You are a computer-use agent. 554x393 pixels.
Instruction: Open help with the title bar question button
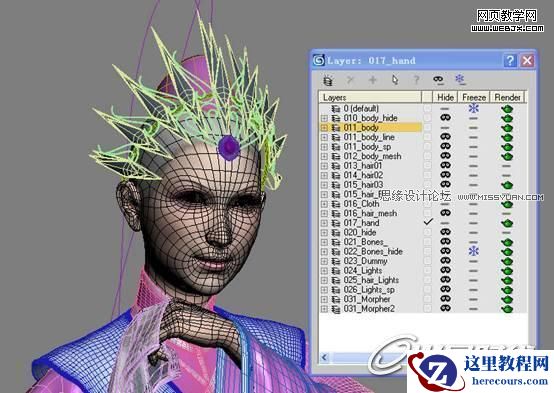(509, 61)
